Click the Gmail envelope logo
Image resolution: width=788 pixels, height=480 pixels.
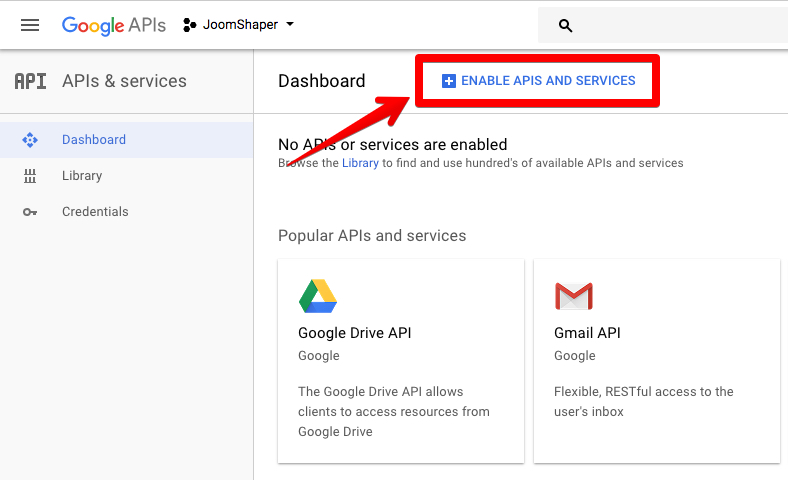click(x=574, y=296)
